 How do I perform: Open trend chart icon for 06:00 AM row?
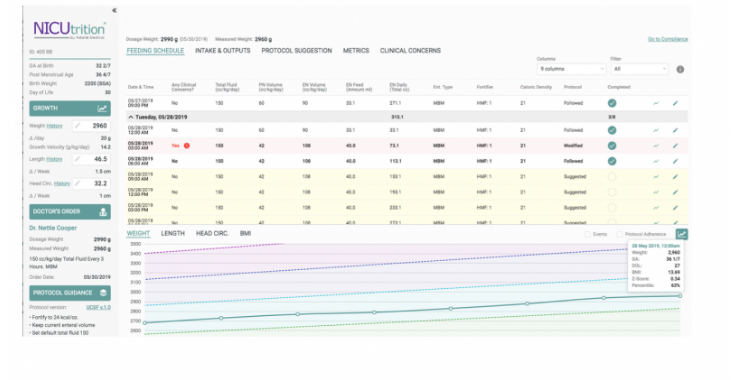pos(656,161)
